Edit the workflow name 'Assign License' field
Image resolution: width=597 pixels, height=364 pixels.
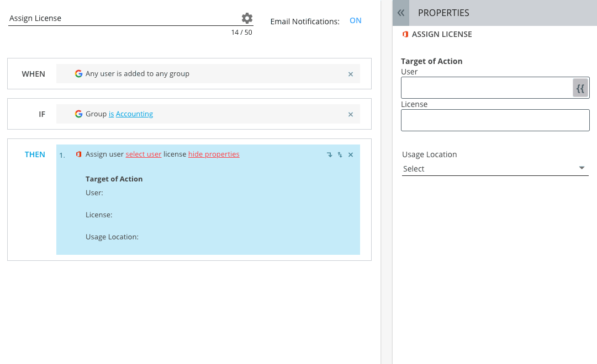121,18
